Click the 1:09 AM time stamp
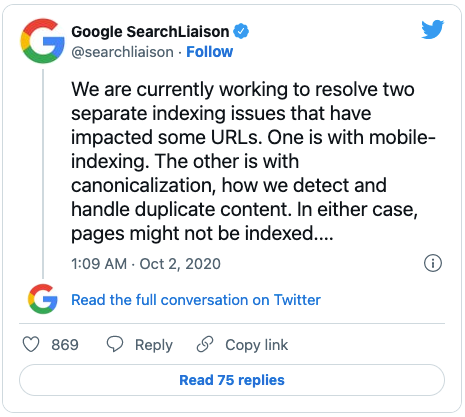 [99, 264]
